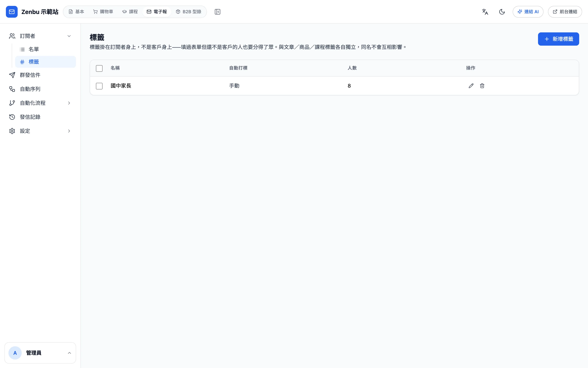Click the 手動 auto-tag value cell
Image resolution: width=588 pixels, height=368 pixels.
click(234, 86)
